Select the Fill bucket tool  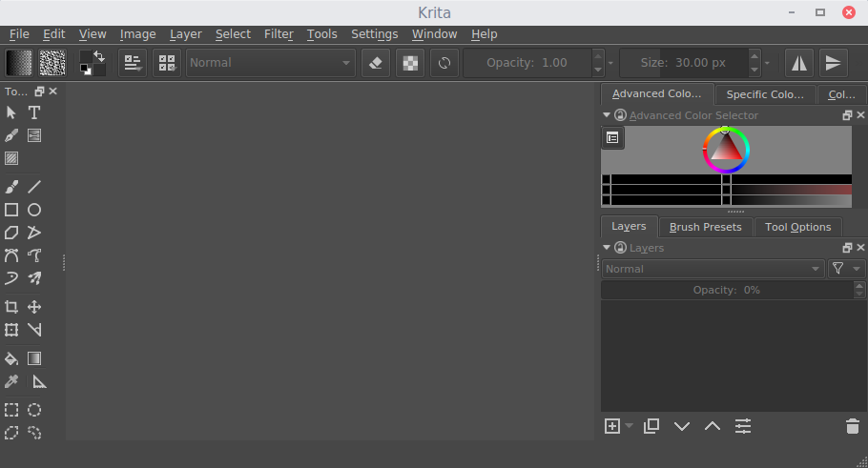coord(11,358)
